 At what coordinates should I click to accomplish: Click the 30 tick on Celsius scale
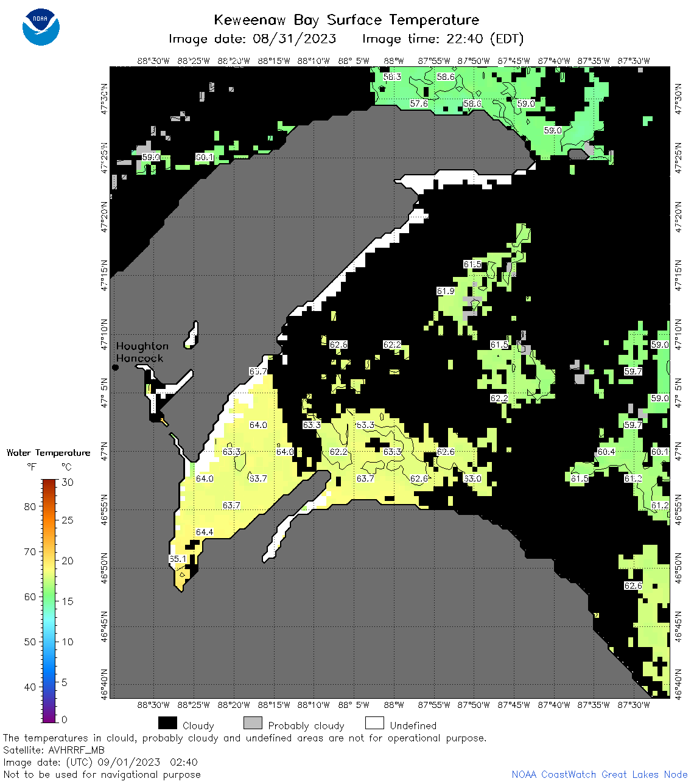pos(68,483)
